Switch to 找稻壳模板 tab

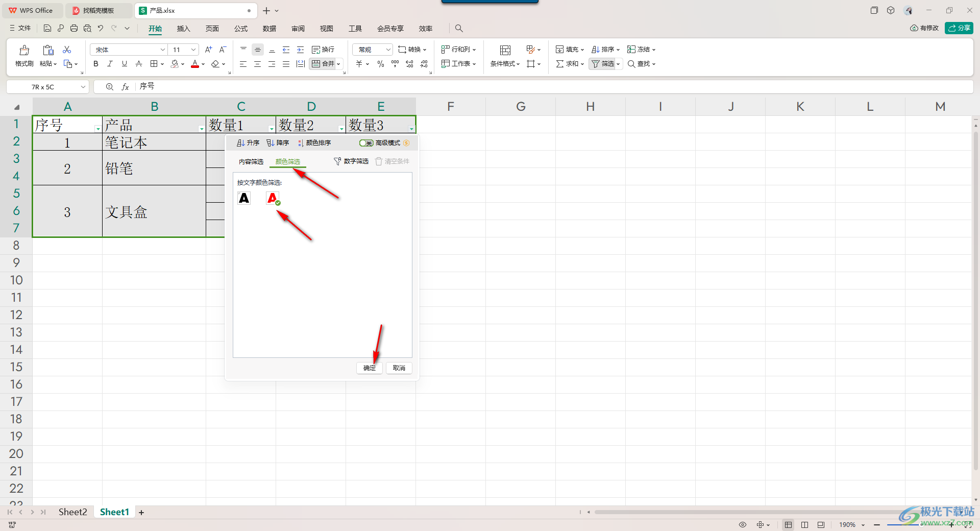99,10
